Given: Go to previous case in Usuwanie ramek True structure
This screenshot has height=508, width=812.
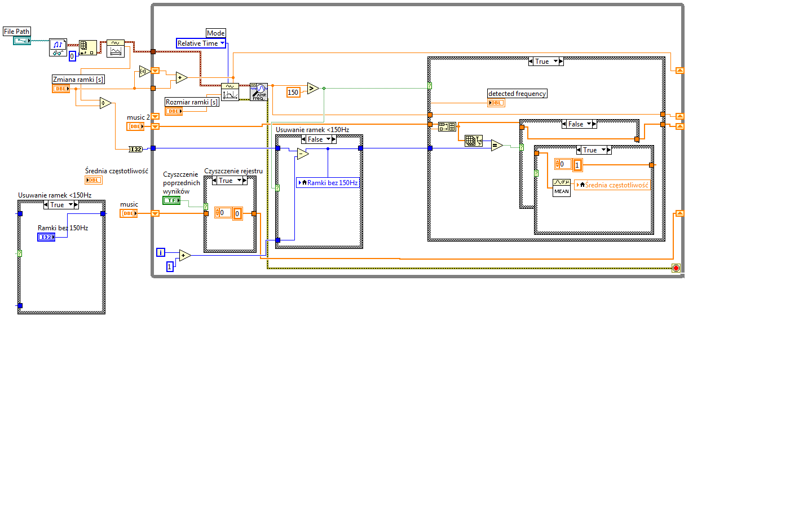Looking at the screenshot, I should (x=46, y=205).
